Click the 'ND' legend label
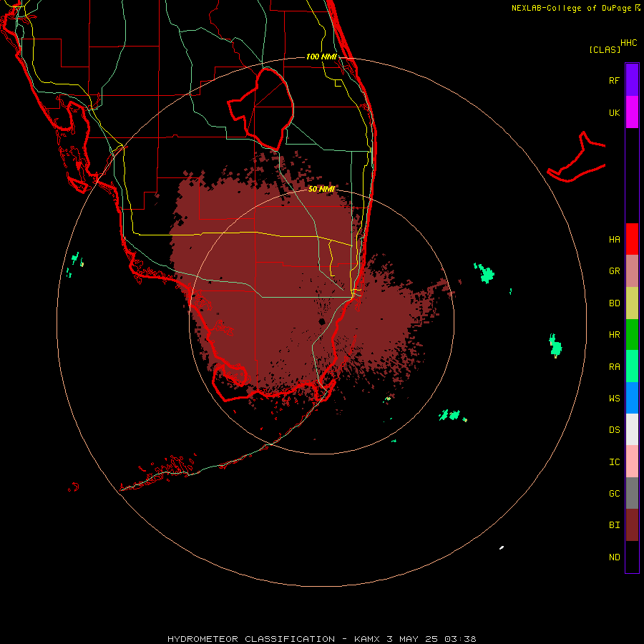This screenshot has width=644, height=644. (x=615, y=557)
